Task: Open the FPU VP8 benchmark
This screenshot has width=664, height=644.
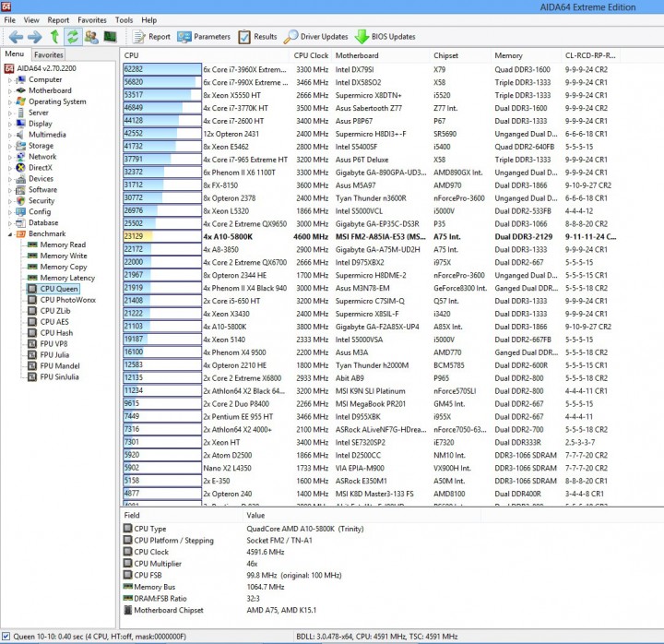Action: point(48,344)
